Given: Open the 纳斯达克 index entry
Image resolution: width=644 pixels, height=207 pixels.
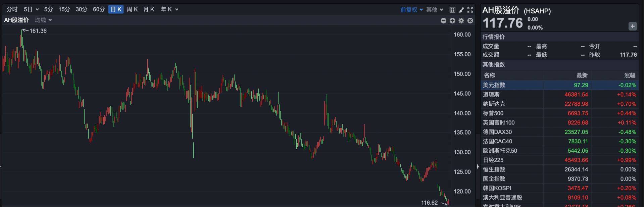Looking at the screenshot, I should pos(494,104).
